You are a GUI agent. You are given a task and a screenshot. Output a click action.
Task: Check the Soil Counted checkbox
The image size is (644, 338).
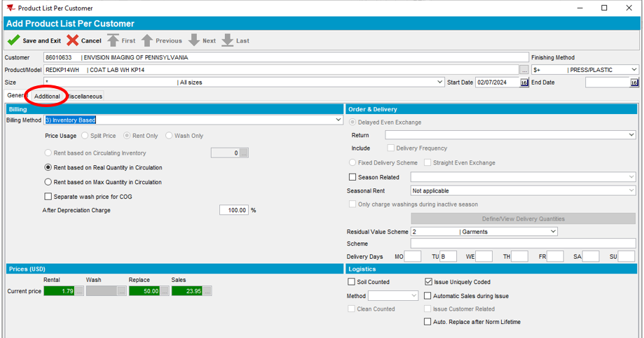352,282
